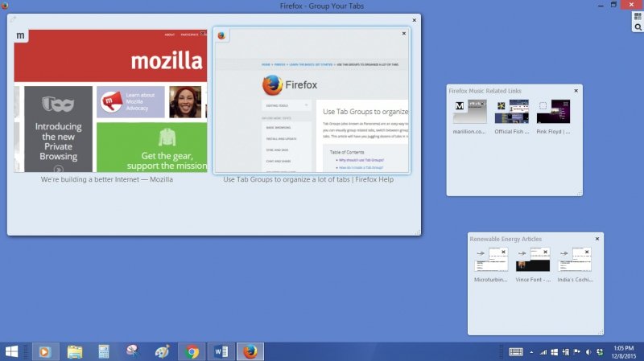Open the Official Fish tab thumbnail

point(512,111)
